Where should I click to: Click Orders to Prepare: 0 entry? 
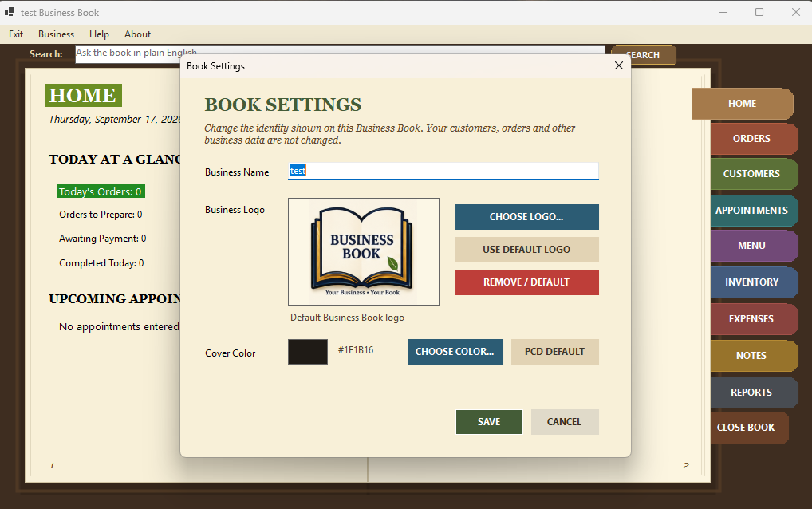(x=101, y=215)
